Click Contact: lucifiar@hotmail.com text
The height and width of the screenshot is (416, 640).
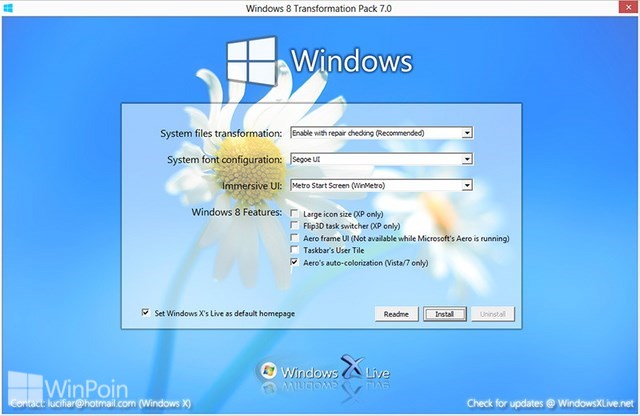[100, 403]
